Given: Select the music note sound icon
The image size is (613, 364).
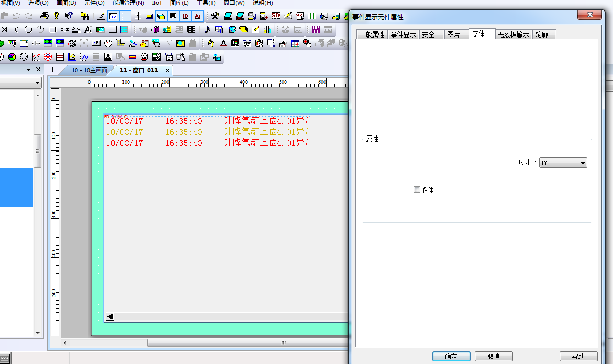Looking at the screenshot, I should (x=207, y=29).
